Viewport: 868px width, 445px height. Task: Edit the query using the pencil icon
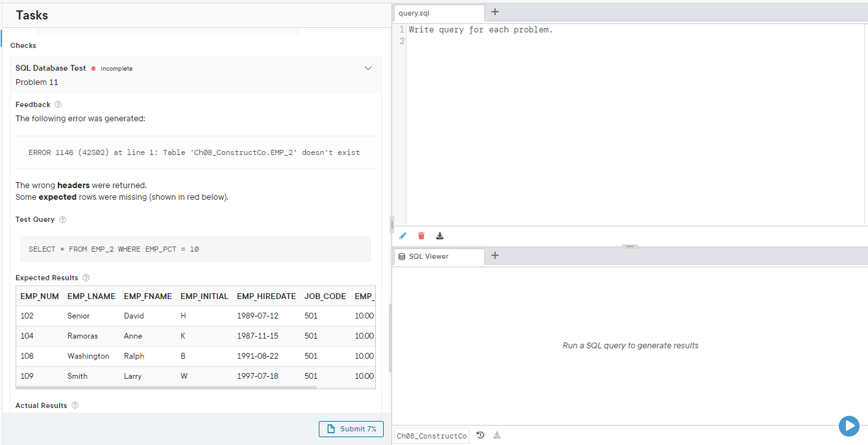pos(403,235)
